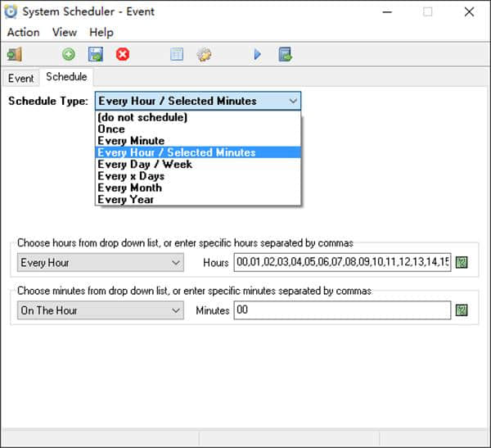Click the save floppy disk icon
491x448 pixels.
[x=95, y=55]
